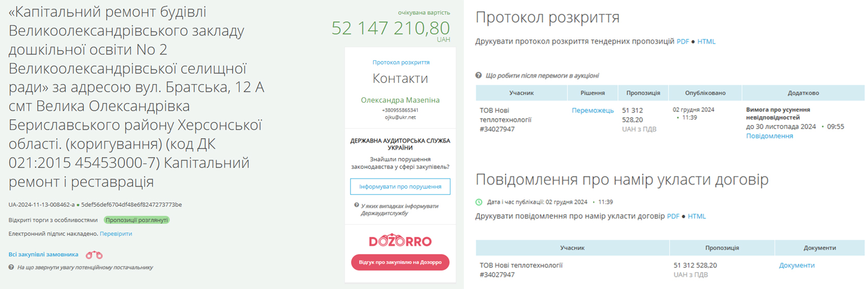868x289 pixels.
Task: Click the green clock icon by publication date
Action: click(x=479, y=202)
